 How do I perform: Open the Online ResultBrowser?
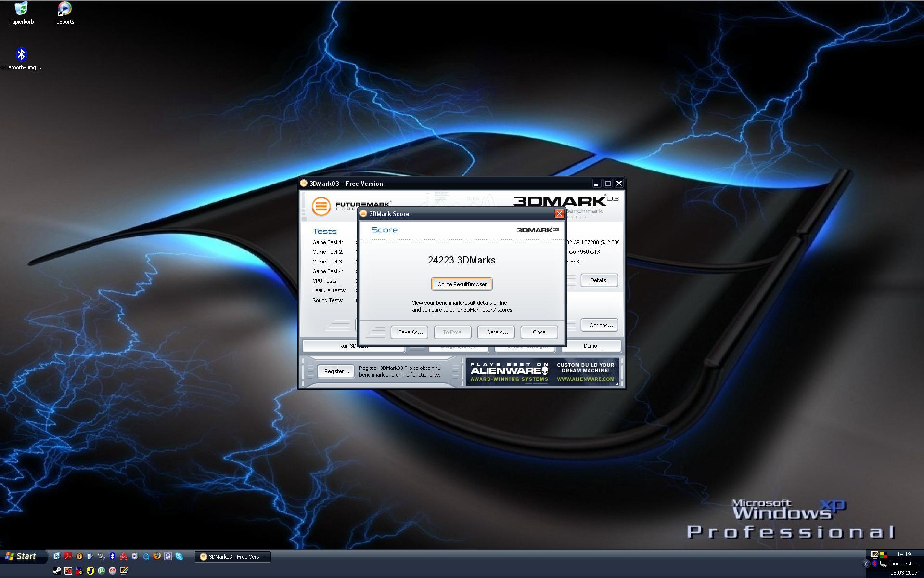[x=462, y=284]
